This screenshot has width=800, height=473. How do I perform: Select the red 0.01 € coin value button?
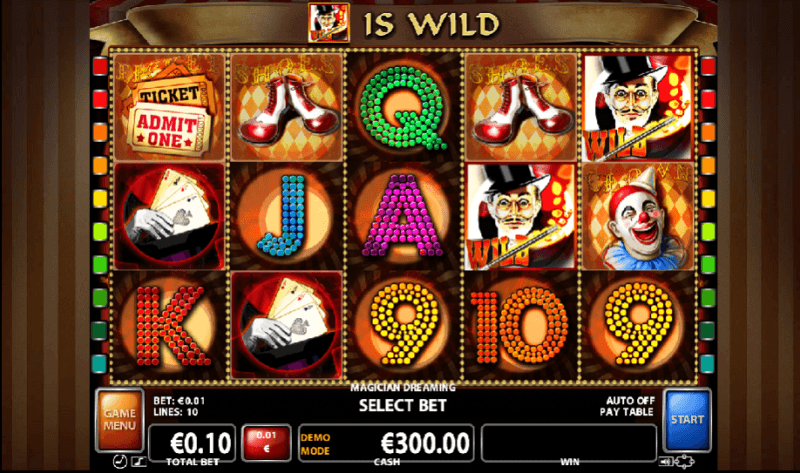[x=266, y=442]
